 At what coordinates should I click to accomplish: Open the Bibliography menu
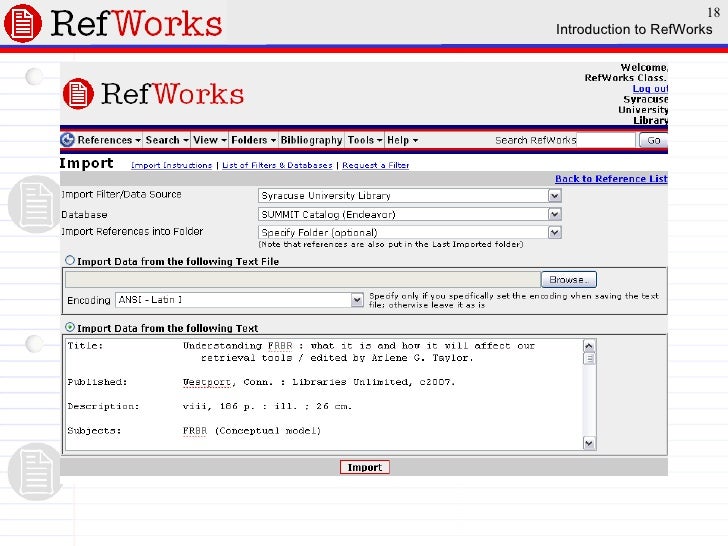click(311, 141)
